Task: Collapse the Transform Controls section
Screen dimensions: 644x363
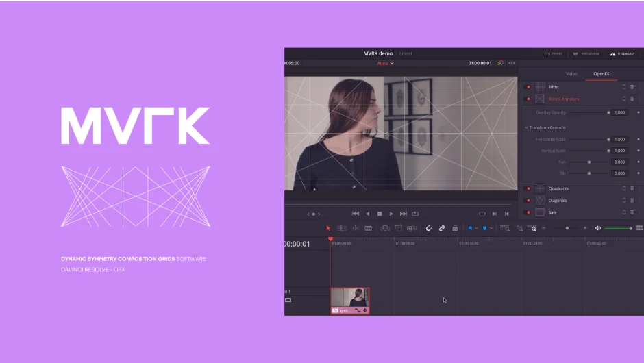Action: 526,127
